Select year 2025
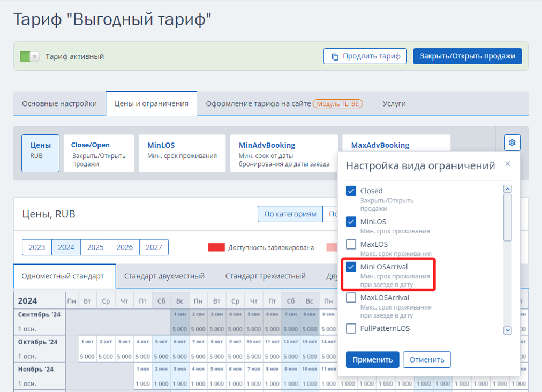Viewport: 542px width, 392px height. [95, 247]
